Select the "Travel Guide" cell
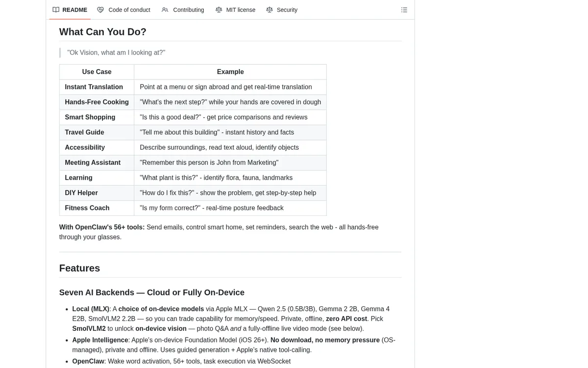 point(97,132)
